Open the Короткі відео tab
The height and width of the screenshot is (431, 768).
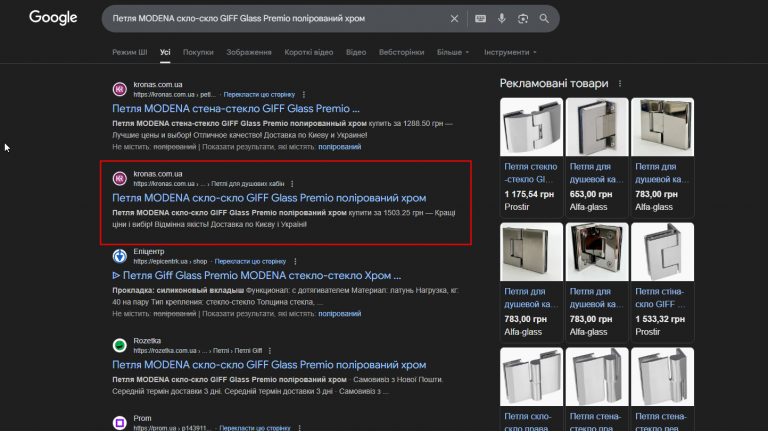point(309,52)
